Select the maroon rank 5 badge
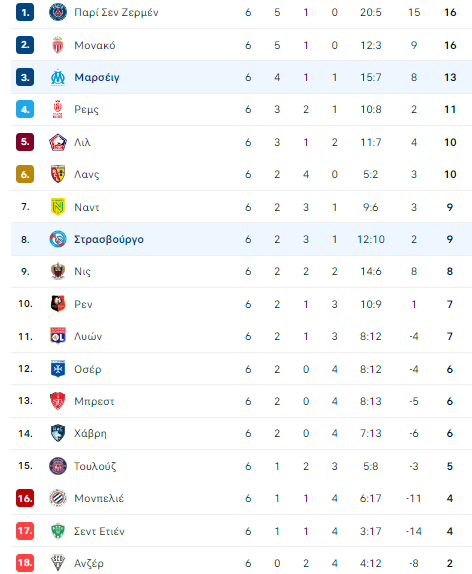 point(25,142)
